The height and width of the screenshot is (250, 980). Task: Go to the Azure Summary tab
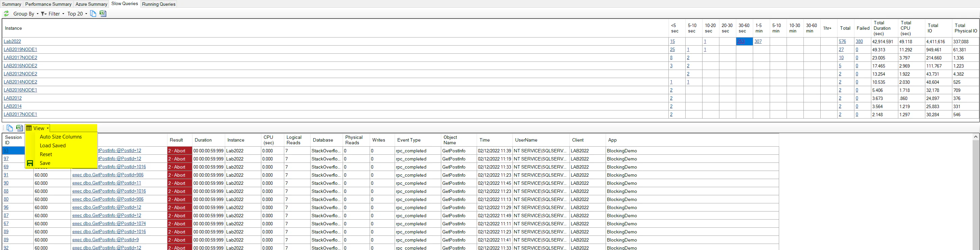point(91,4)
